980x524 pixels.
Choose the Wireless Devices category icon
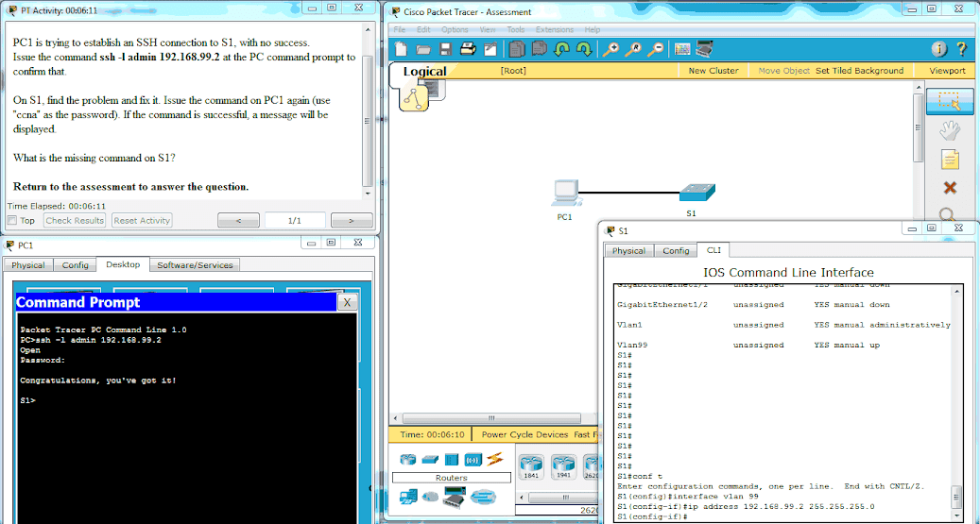coord(473,460)
